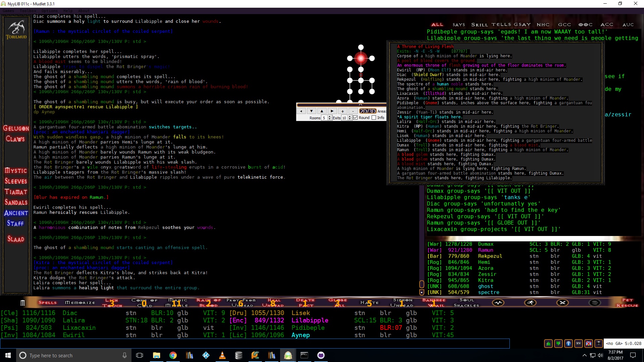Enable the Info checkbox in mapper
The height and width of the screenshot is (362, 644).
(374, 118)
